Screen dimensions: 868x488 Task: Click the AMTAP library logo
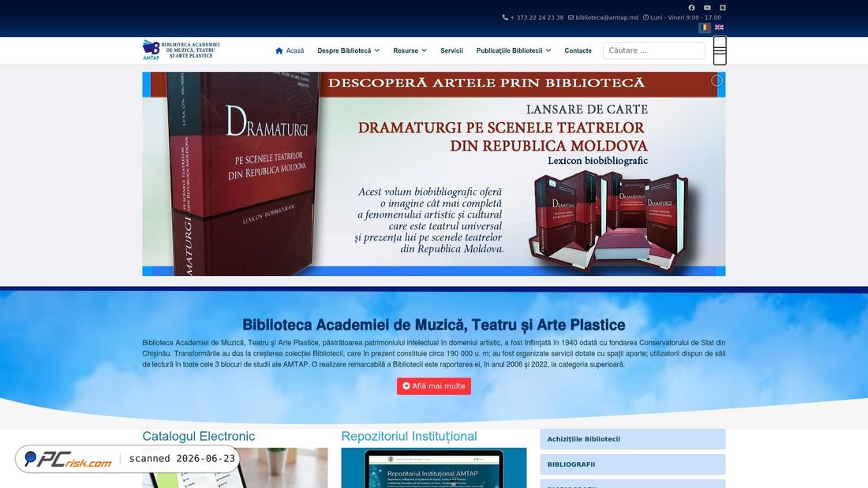tap(181, 50)
